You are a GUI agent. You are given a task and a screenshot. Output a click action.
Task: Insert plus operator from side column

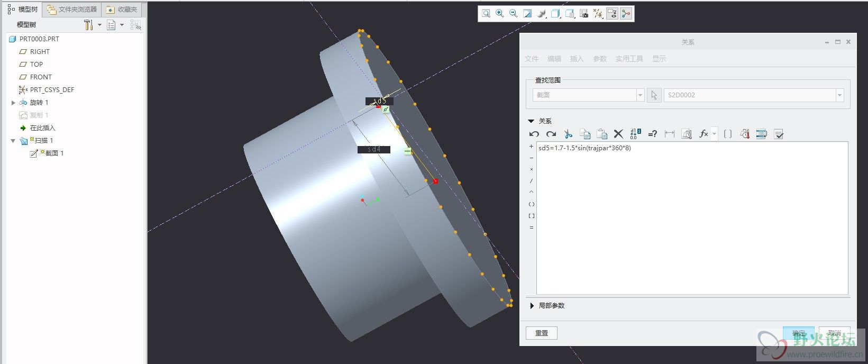tap(532, 147)
